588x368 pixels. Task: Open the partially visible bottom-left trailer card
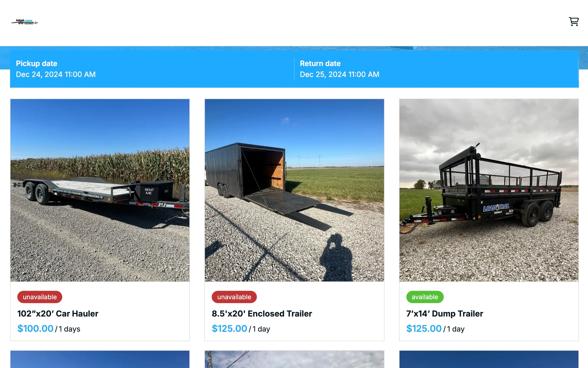(x=100, y=359)
